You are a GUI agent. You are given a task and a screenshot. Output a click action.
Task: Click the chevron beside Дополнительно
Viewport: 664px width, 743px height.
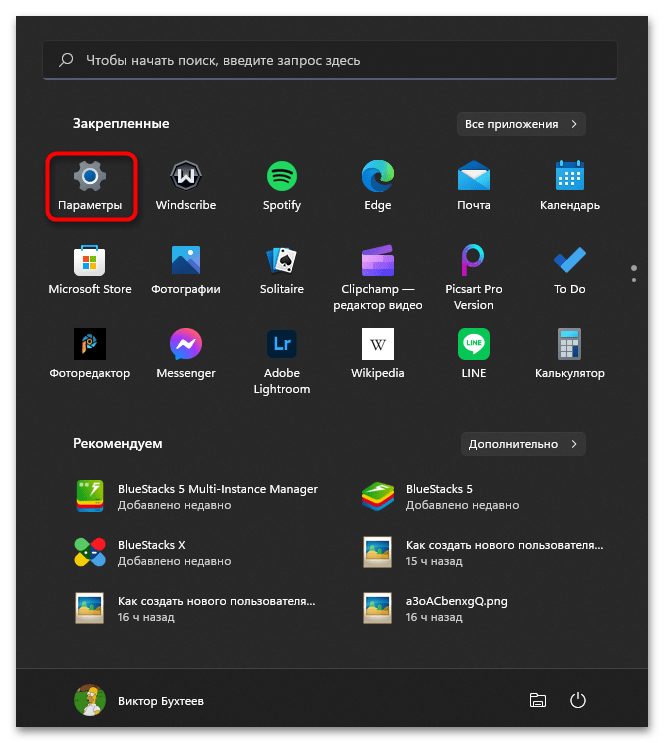click(574, 444)
